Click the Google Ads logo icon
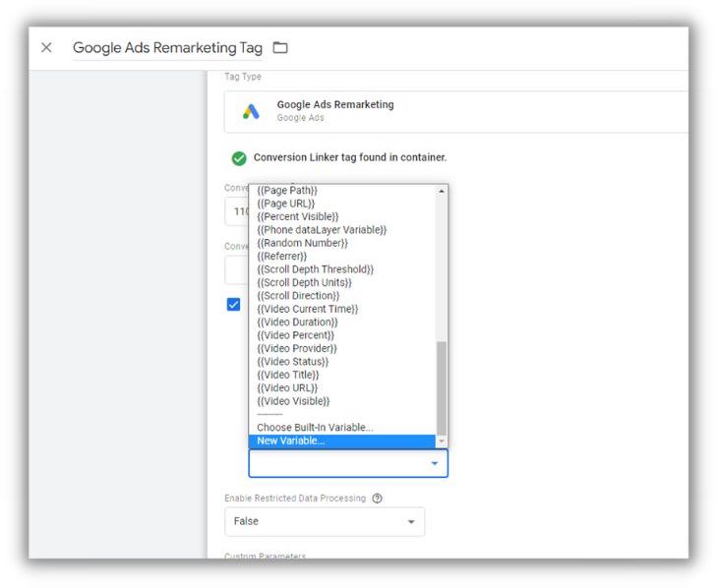 [251, 111]
